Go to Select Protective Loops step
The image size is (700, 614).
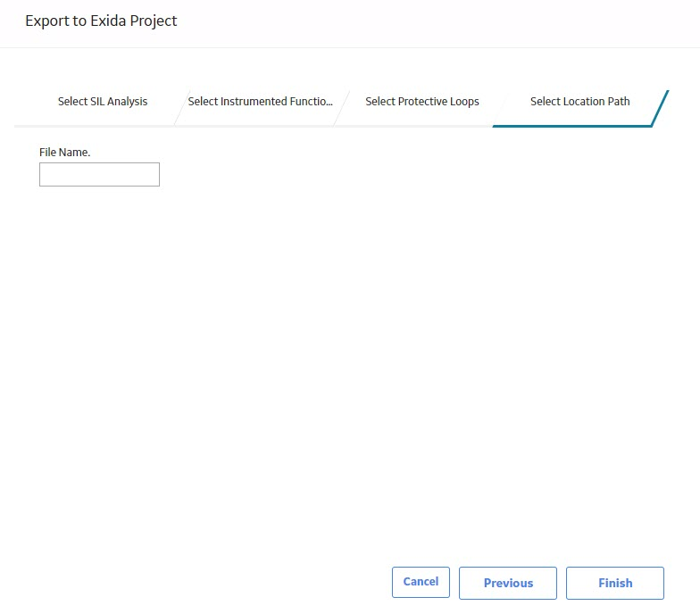(421, 102)
